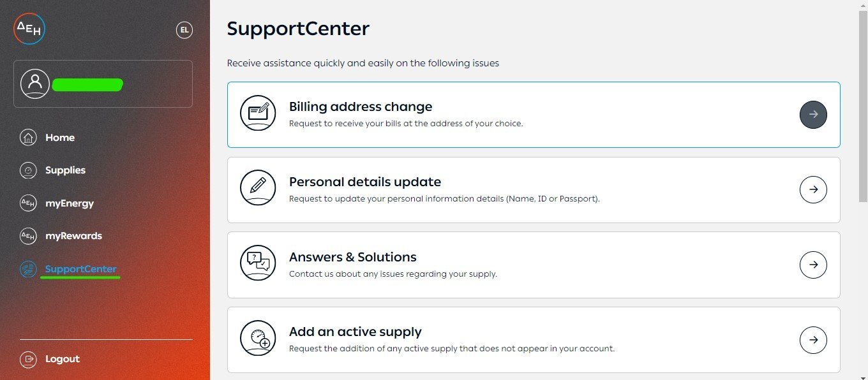Open Billing address change arrow button
This screenshot has width=868, height=380.
point(813,115)
